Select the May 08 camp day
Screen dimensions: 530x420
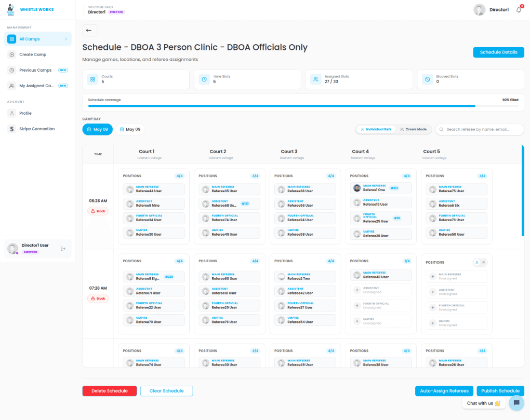(97, 130)
